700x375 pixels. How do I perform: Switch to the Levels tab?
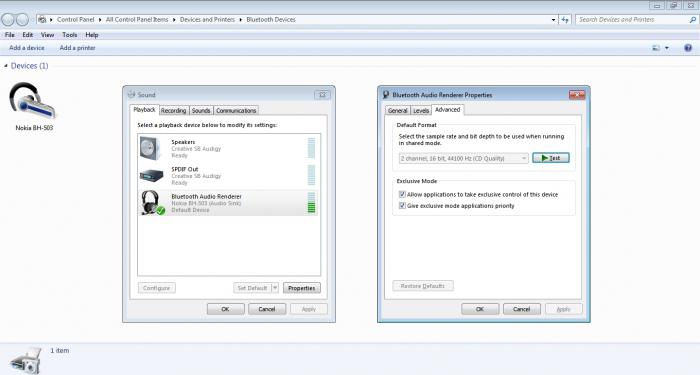coord(421,111)
